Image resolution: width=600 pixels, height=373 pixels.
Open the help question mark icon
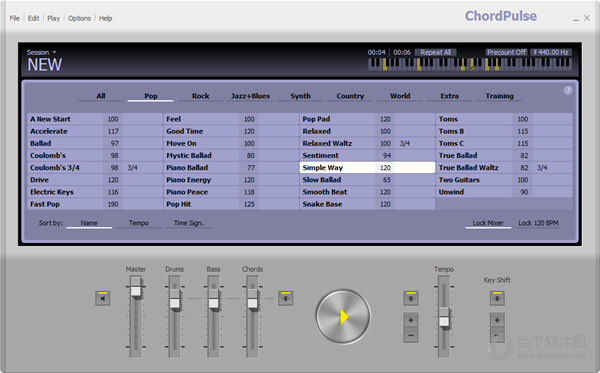click(568, 90)
